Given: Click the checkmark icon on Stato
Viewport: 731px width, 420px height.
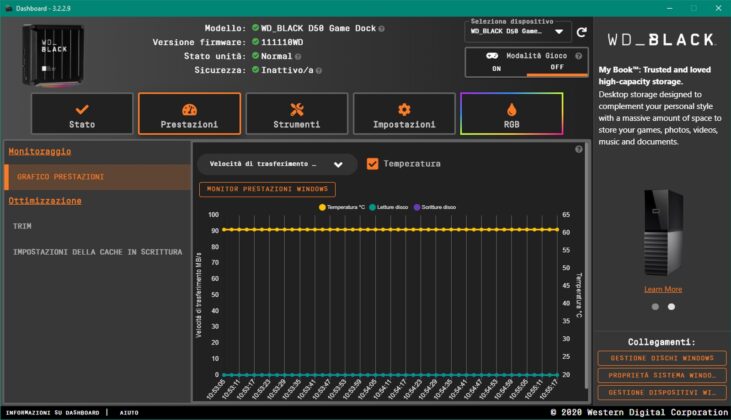Looking at the screenshot, I should (82, 110).
